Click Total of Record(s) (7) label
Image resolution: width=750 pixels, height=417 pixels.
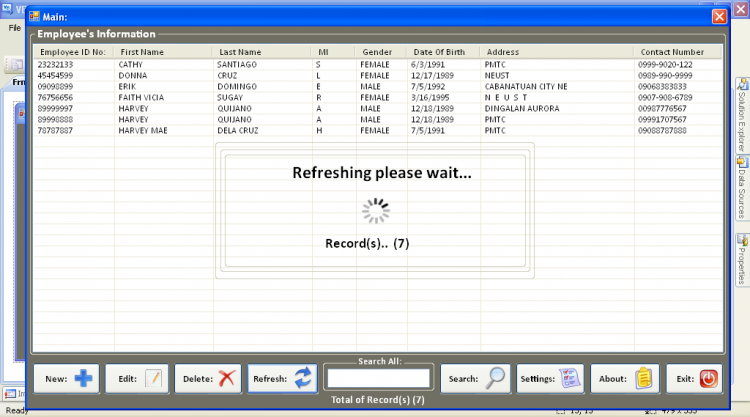(378, 400)
